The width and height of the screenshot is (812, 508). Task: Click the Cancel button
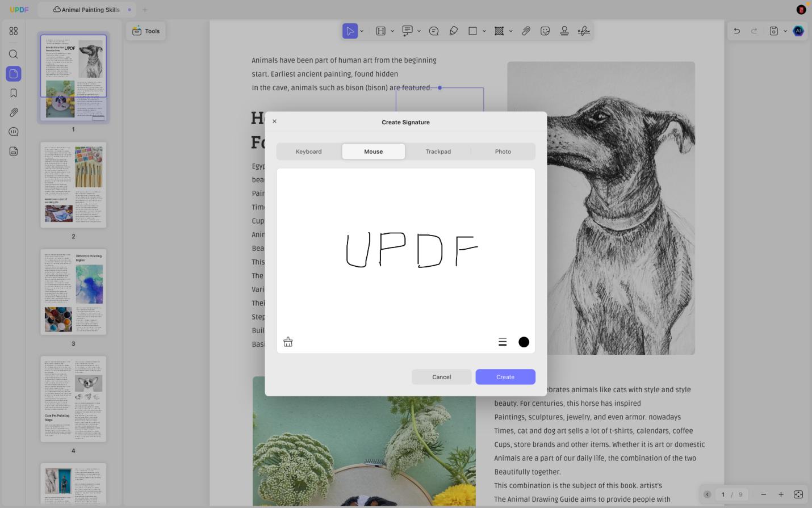(x=441, y=377)
